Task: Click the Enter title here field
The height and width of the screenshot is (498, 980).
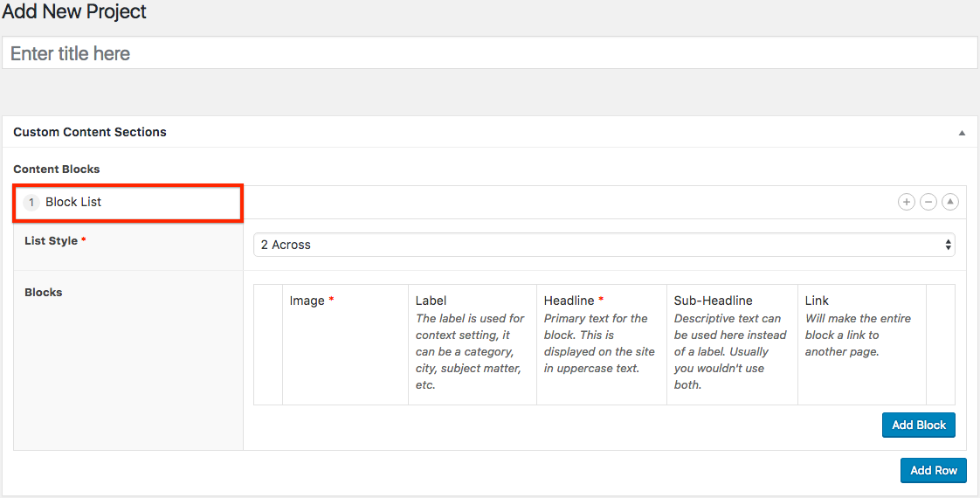Action: (489, 53)
